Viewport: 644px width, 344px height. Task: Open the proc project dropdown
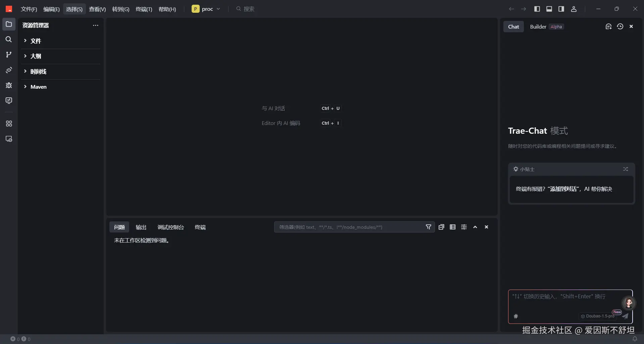(206, 9)
